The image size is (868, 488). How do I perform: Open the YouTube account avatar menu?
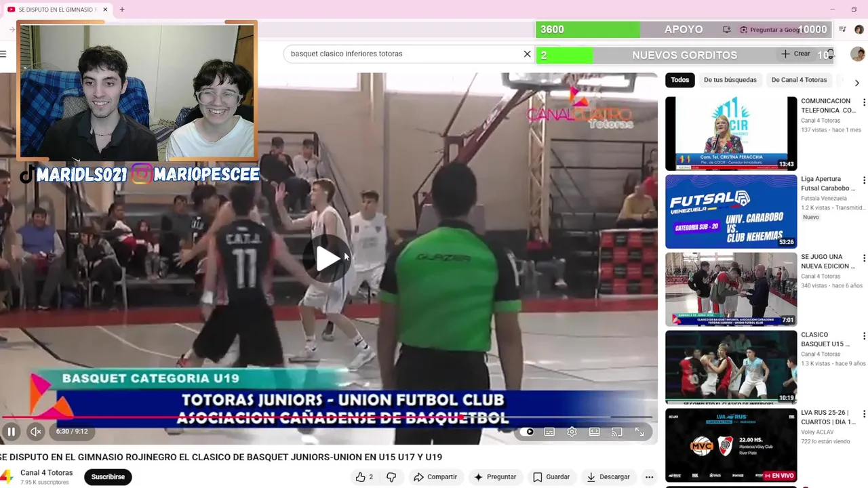point(858,54)
